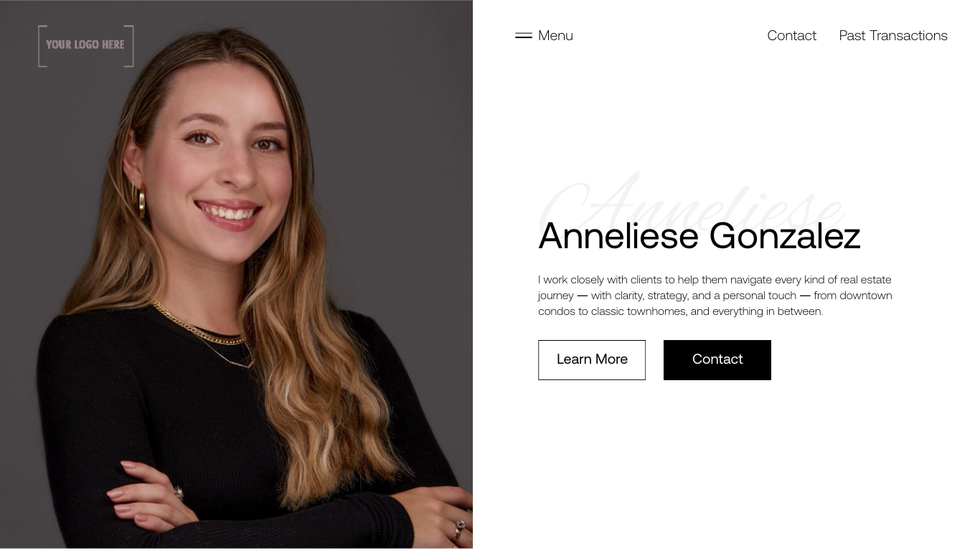Click the word Anneliese in bold heading
This screenshot has width=980, height=551.
[618, 236]
